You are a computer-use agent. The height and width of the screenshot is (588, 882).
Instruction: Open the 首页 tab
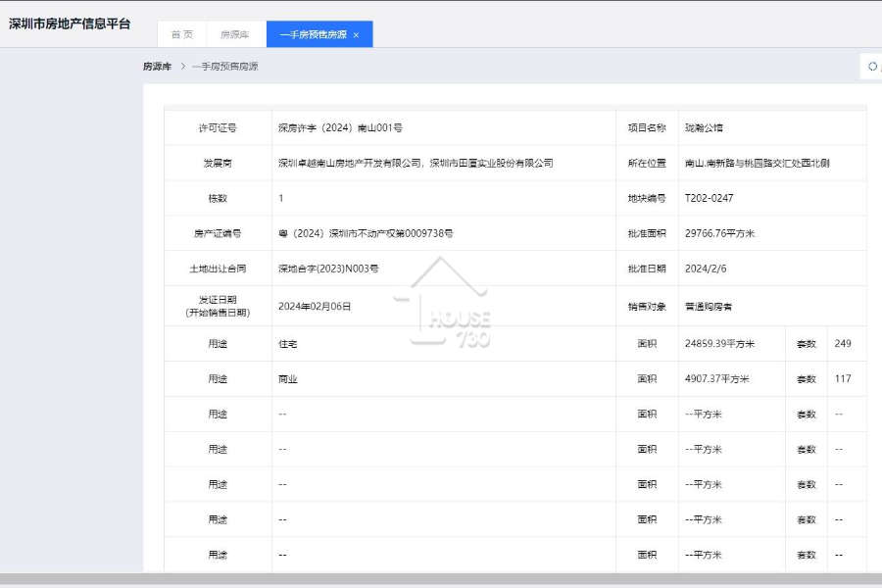[x=182, y=34]
